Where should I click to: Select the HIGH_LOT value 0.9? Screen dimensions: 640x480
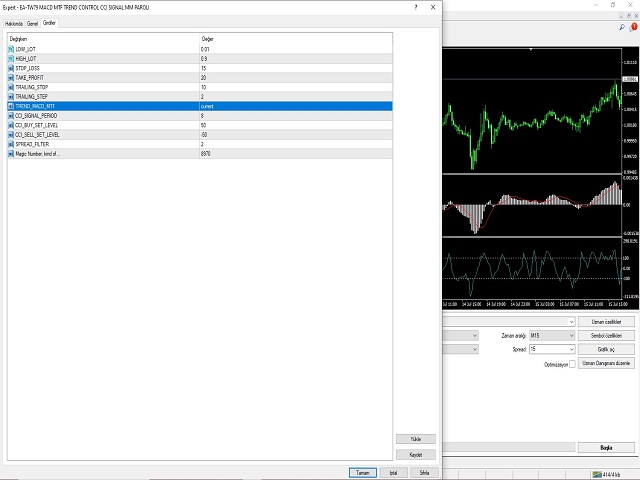[204, 59]
